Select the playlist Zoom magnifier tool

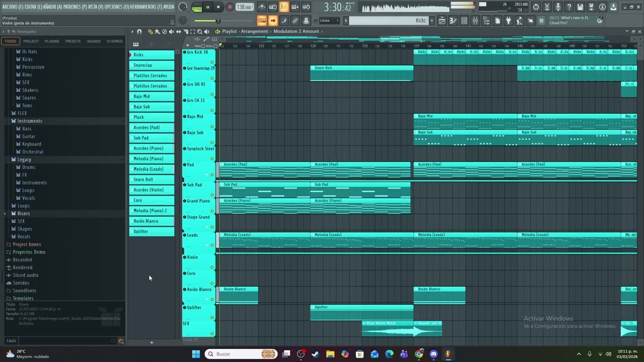tap(199, 32)
